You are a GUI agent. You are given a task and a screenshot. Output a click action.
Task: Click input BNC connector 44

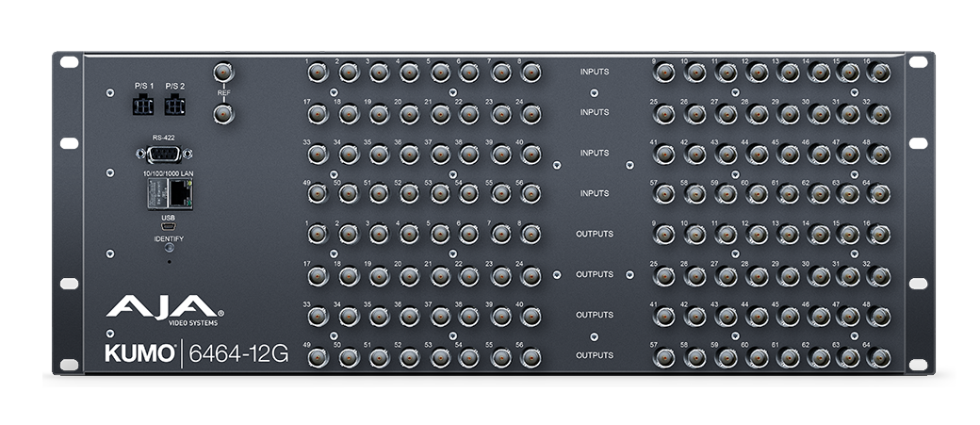(x=757, y=154)
